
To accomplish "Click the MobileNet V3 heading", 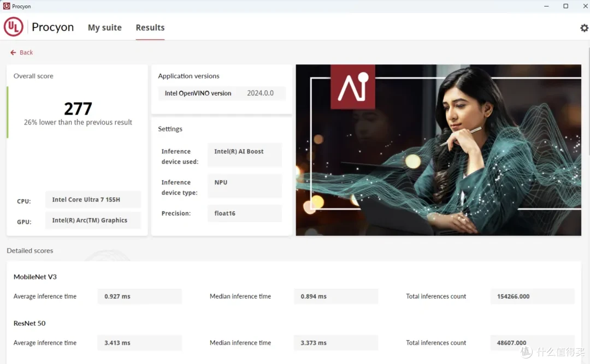I will tap(35, 277).
